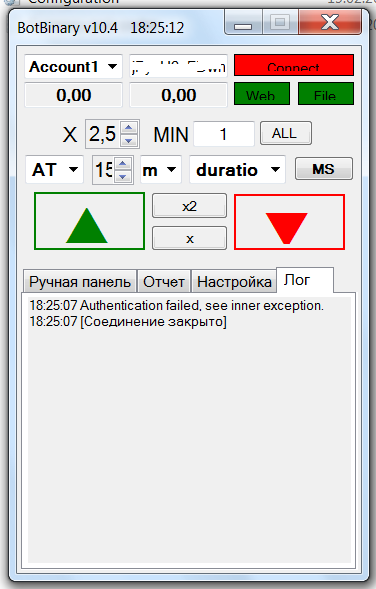The image size is (376, 589).
Task: Minimize the BotBinary window
Action: tap(243, 23)
